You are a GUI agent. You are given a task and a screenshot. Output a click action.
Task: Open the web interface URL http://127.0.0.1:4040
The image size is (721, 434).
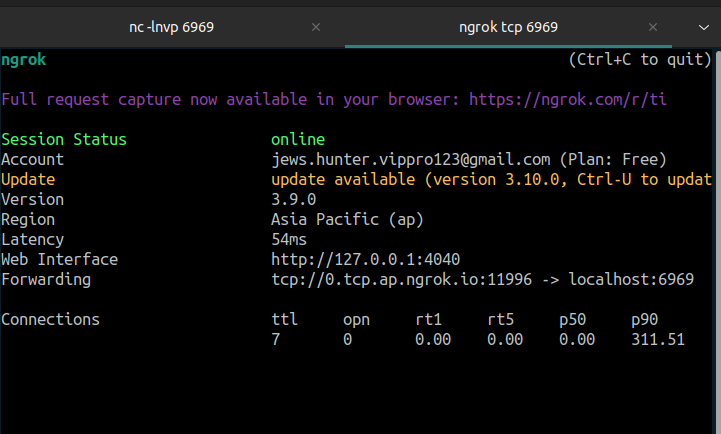point(365,259)
